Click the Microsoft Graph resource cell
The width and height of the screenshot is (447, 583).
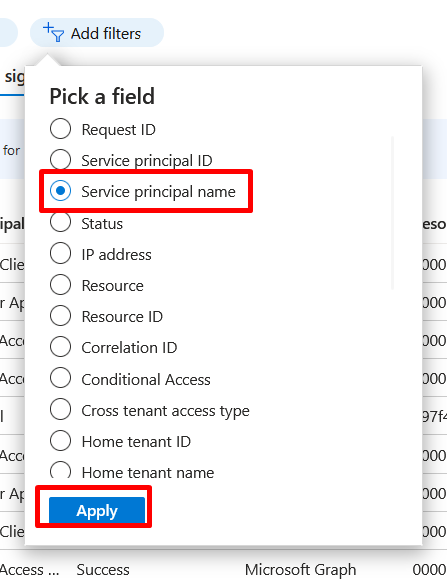(x=300, y=570)
